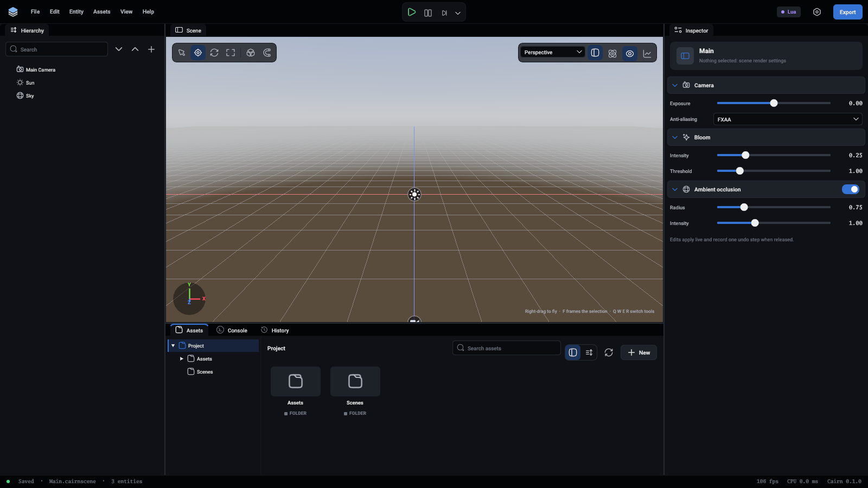Select the sun light gizmo in viewport

(x=414, y=194)
